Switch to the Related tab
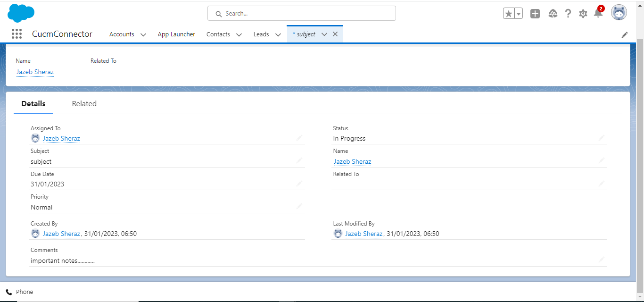The image size is (644, 302). click(84, 103)
